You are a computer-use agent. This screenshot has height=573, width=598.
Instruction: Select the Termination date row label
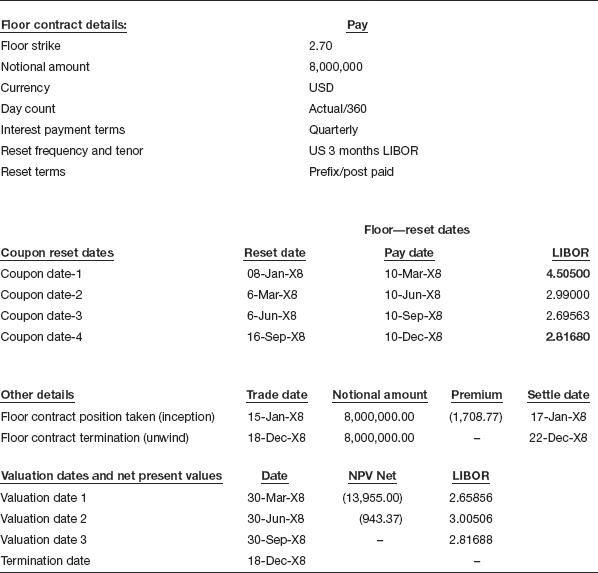(45, 561)
